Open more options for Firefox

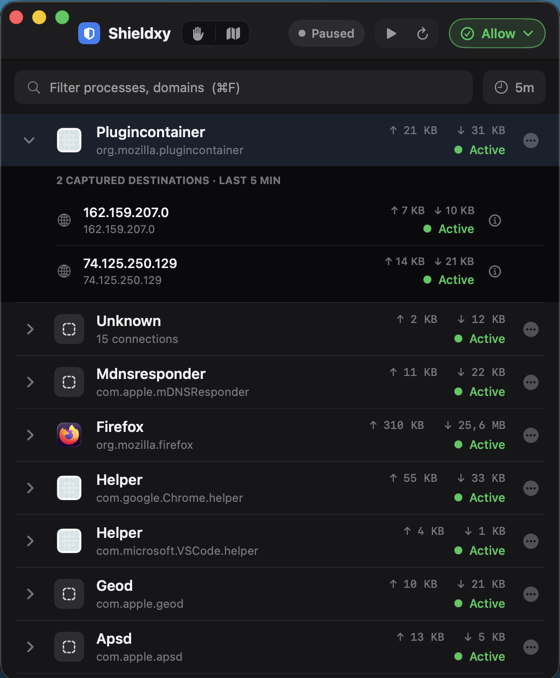click(x=531, y=435)
